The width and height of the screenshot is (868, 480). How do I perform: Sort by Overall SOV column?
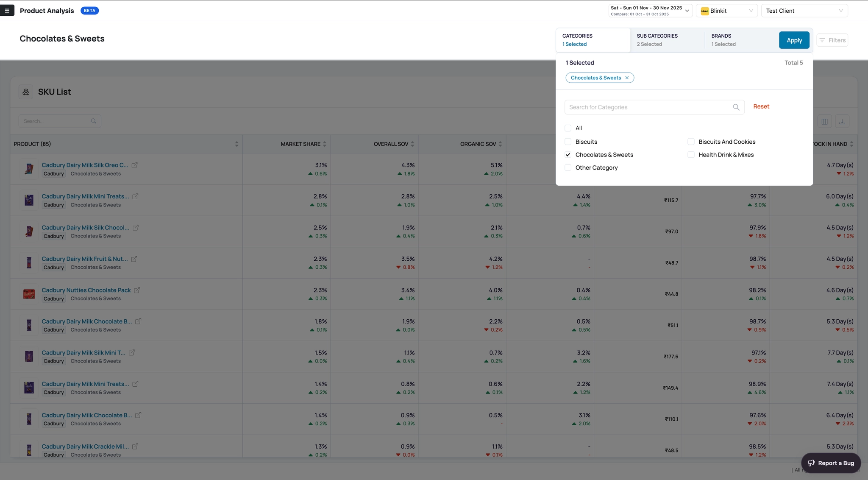[x=412, y=144]
